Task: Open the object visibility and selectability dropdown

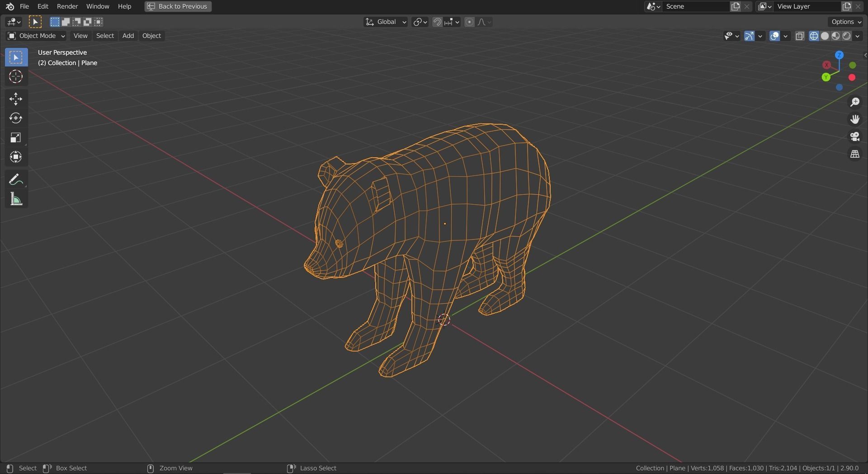Action: (x=731, y=36)
